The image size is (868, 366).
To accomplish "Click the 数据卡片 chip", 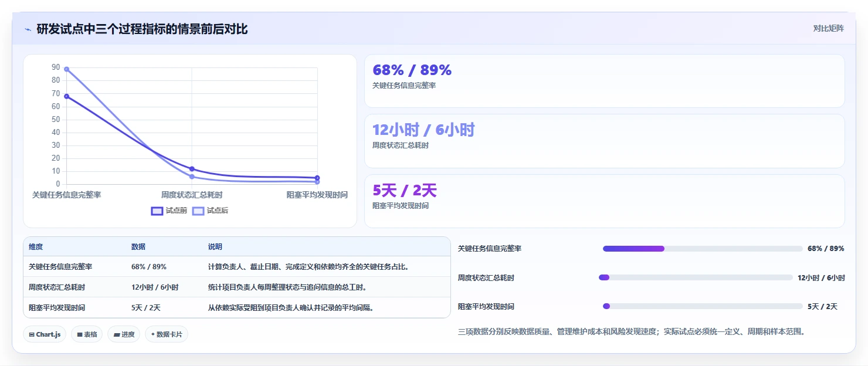I will tap(167, 334).
